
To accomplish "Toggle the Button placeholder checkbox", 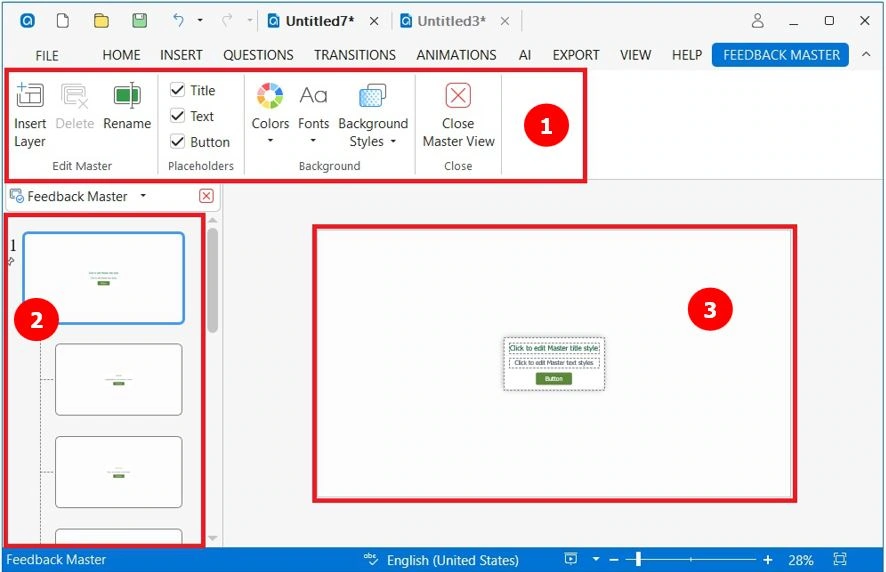I will (x=177, y=141).
